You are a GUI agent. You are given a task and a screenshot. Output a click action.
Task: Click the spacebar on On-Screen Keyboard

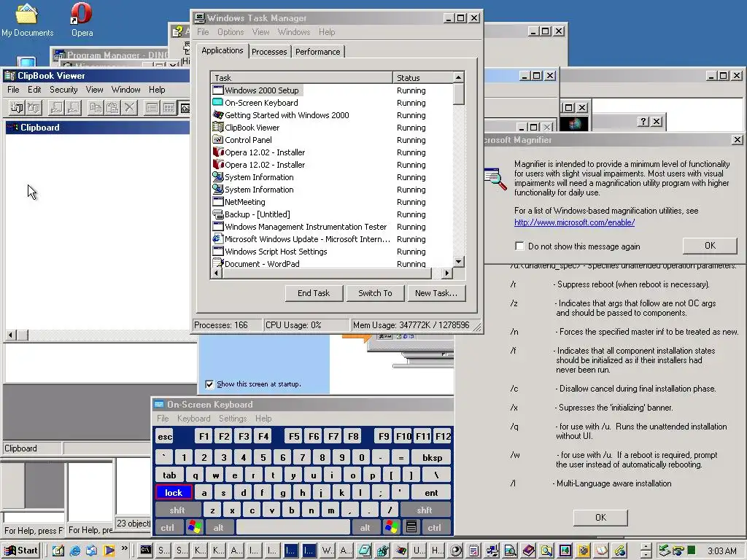(293, 528)
